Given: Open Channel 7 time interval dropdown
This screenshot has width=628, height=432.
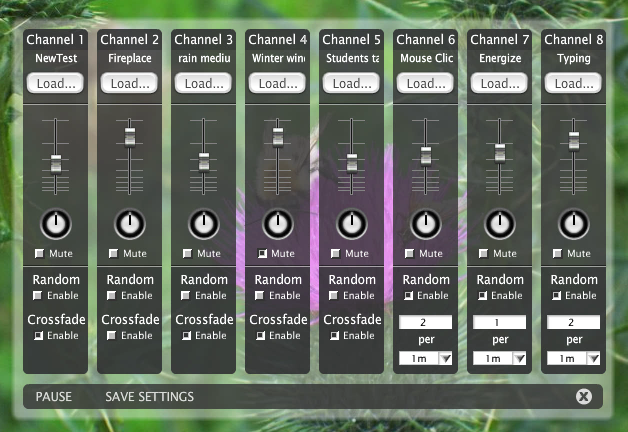Looking at the screenshot, I should 499,358.
